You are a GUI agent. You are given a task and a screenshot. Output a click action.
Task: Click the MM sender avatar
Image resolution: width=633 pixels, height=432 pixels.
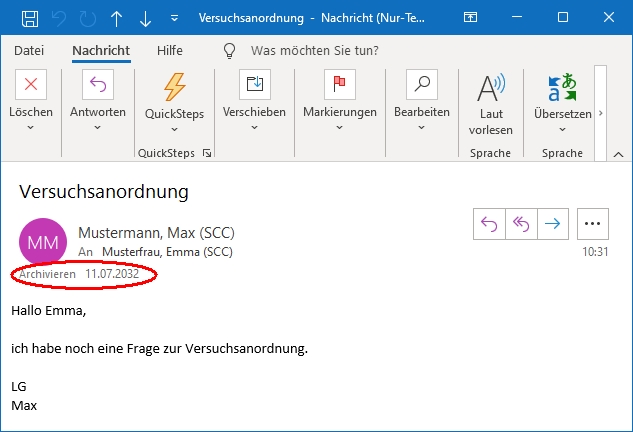43,242
